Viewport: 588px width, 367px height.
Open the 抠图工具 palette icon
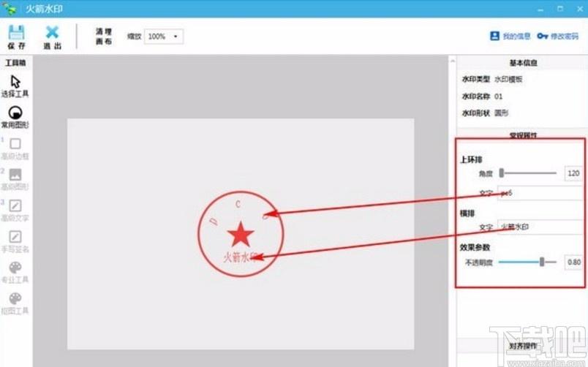coord(15,299)
